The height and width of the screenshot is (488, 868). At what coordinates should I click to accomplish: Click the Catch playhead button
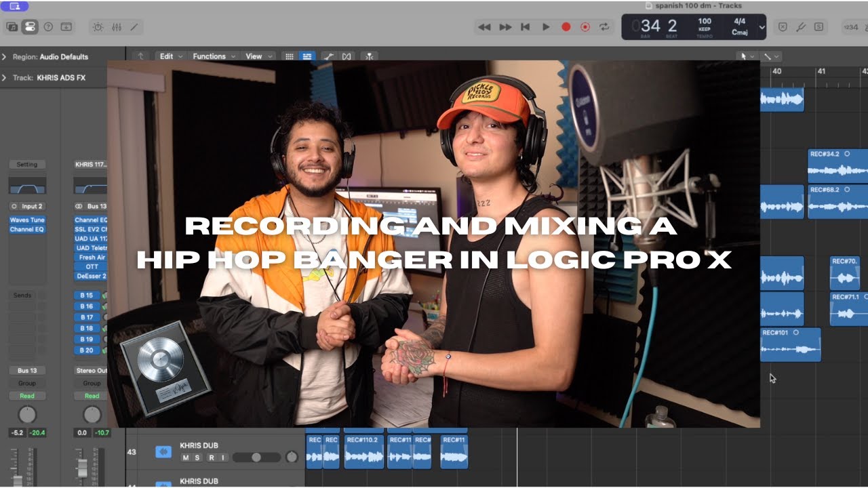coord(370,56)
